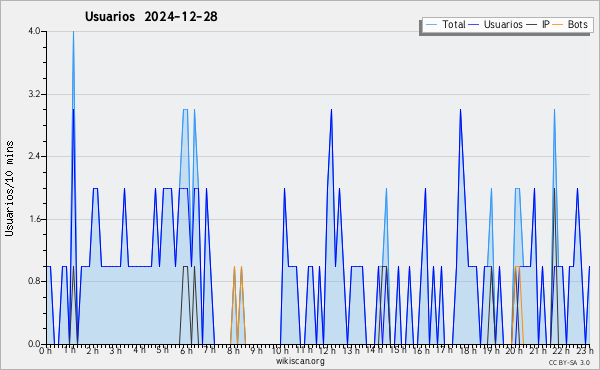Click the wikiscan.org caption

pos(300,361)
